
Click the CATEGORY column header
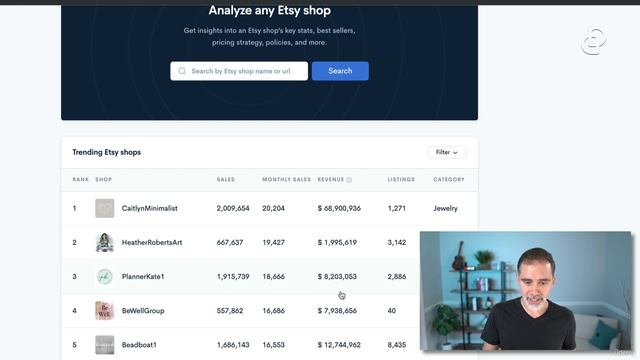click(449, 180)
